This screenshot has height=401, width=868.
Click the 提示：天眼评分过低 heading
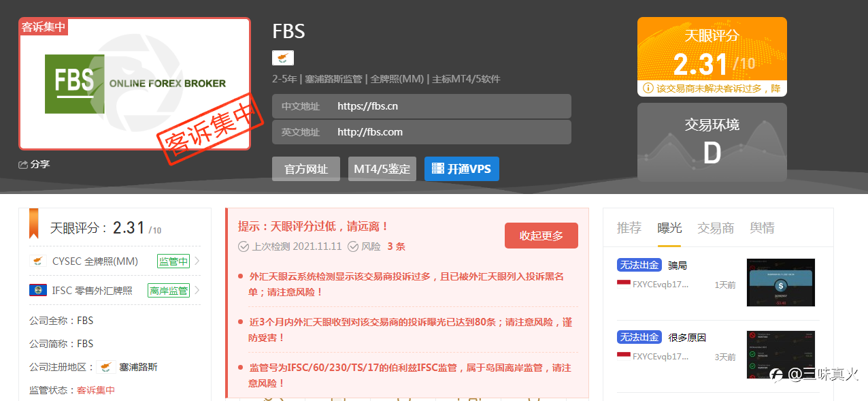click(x=314, y=226)
